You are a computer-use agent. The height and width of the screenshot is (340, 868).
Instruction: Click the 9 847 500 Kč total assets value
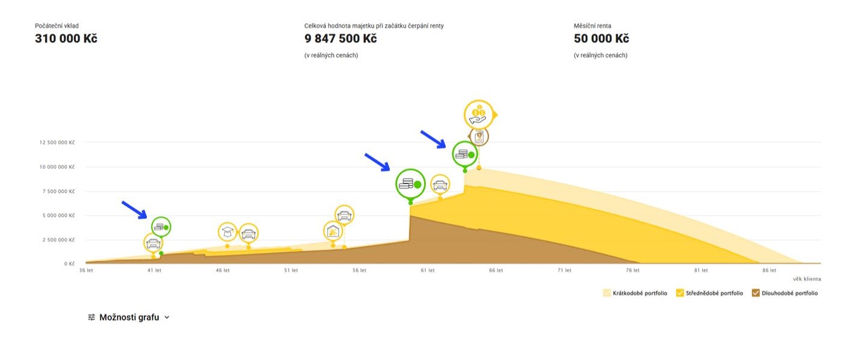click(340, 38)
